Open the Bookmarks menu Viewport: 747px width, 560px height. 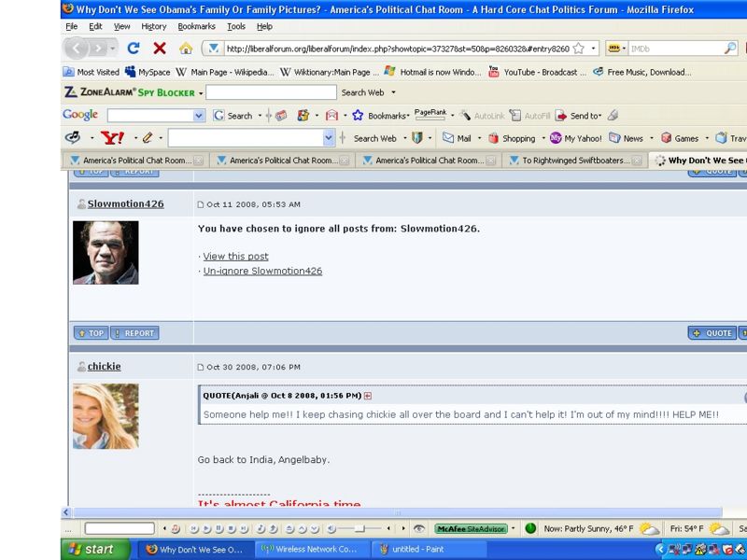pos(196,27)
